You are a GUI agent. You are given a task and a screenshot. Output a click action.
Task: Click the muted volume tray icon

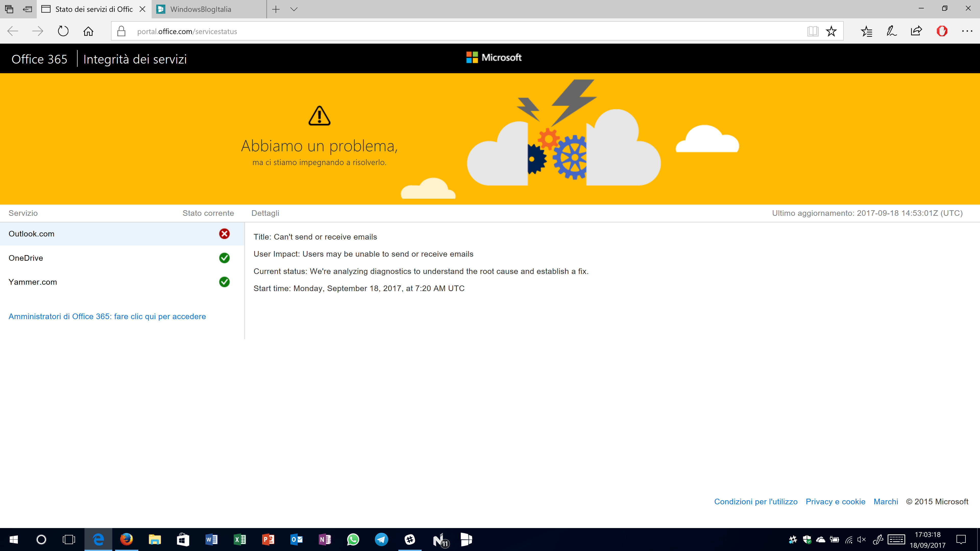click(862, 540)
